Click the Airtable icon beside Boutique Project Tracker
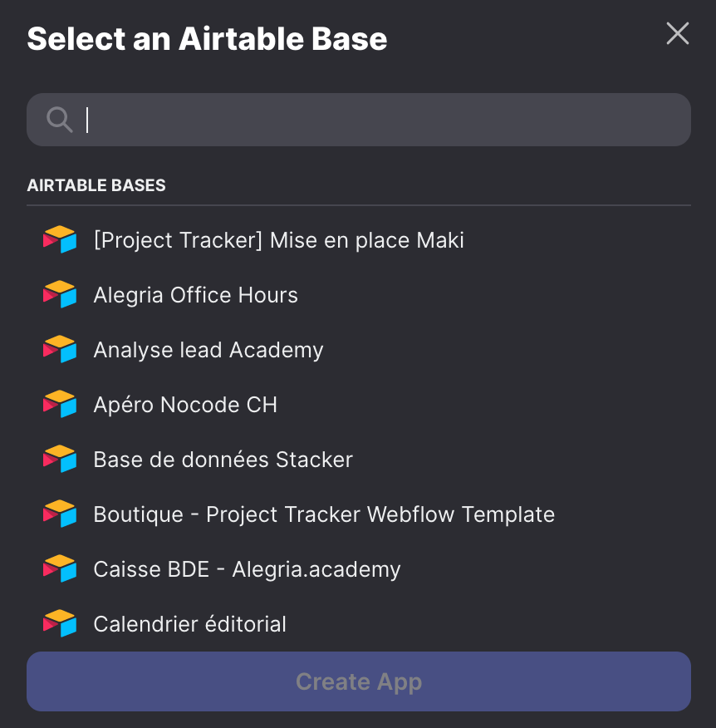This screenshot has height=728, width=716. coord(60,513)
